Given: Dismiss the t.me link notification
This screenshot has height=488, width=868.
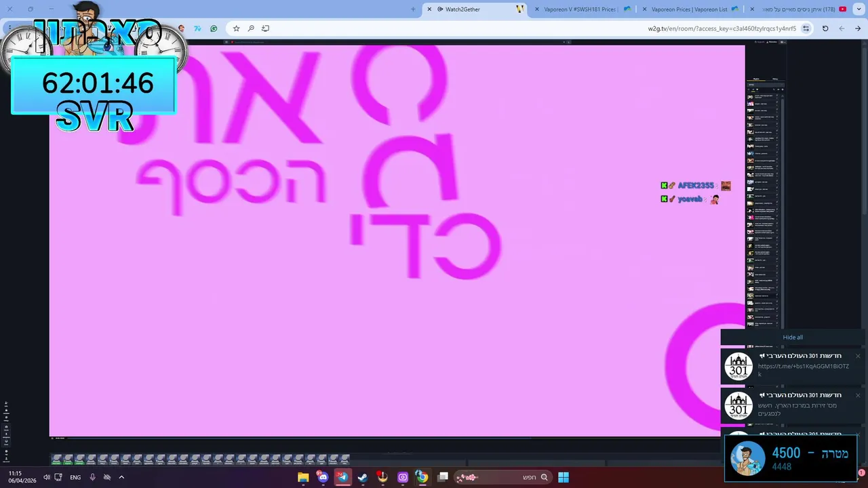Looking at the screenshot, I should click(858, 357).
